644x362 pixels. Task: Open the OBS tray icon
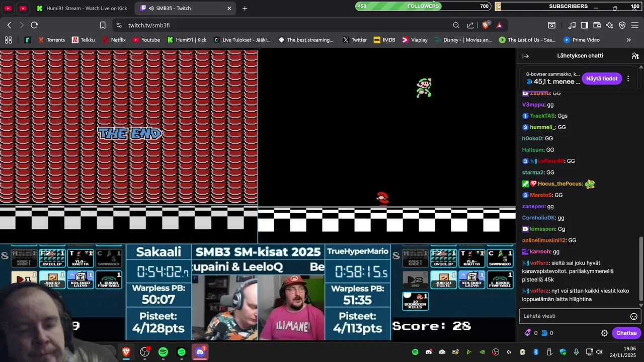tap(496, 352)
